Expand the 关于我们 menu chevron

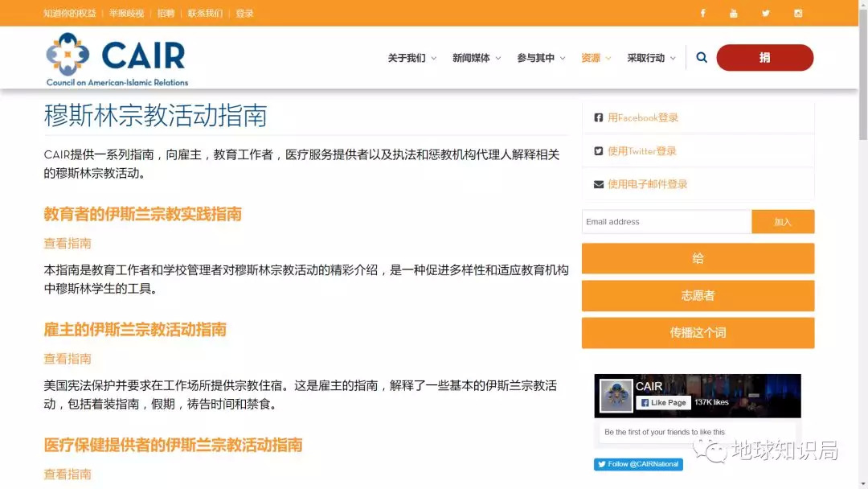pyautogui.click(x=434, y=58)
